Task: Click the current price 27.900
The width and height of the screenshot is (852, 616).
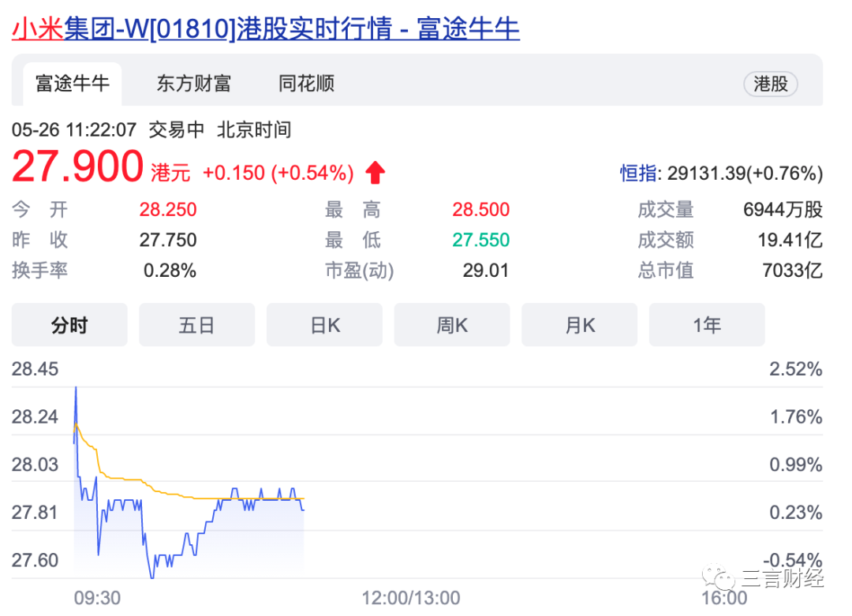Action: 77,166
